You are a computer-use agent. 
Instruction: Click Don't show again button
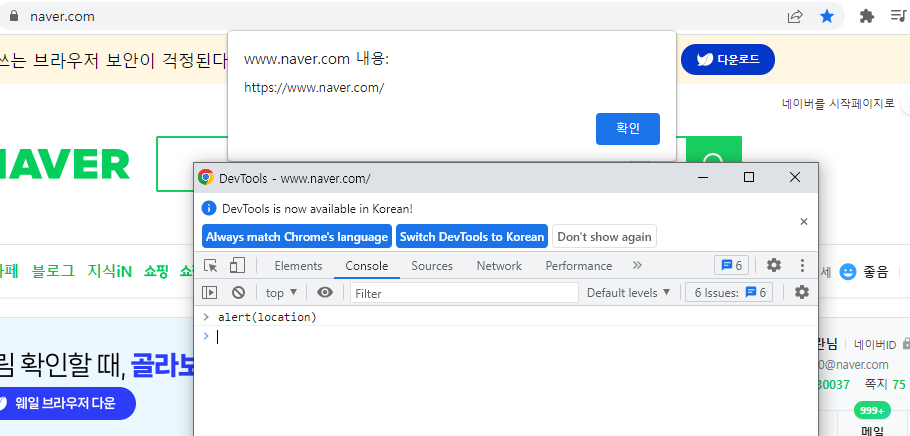(x=604, y=237)
